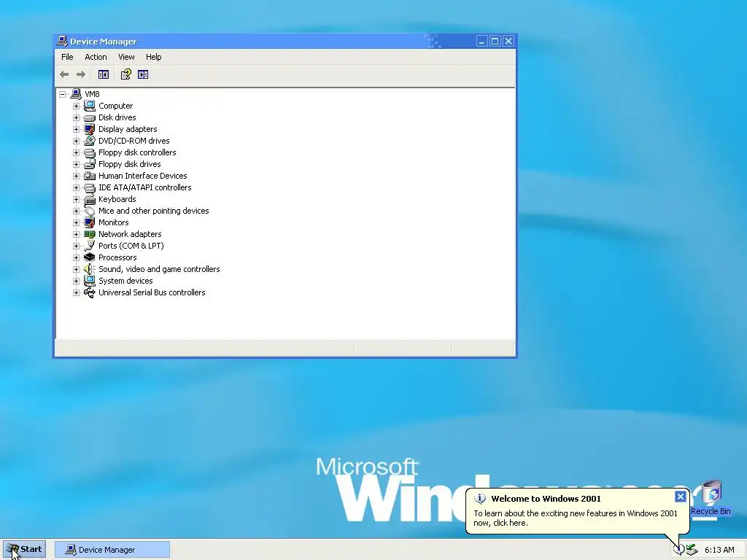
Task: Click the Network adapters icon
Action: 90,234
